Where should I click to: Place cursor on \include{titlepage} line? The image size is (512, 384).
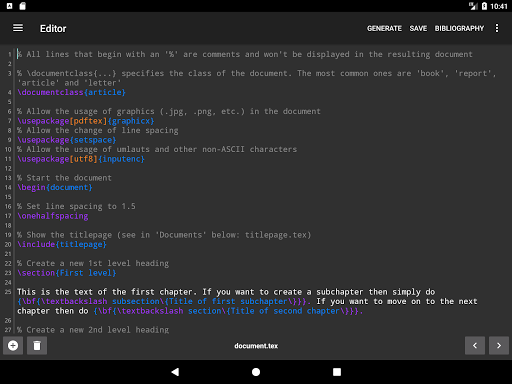click(62, 244)
